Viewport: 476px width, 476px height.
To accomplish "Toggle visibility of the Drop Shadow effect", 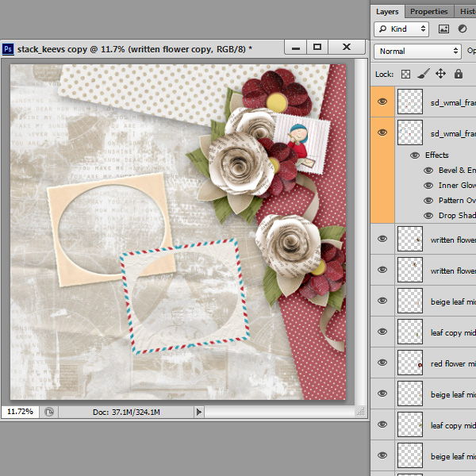I will (x=428, y=216).
